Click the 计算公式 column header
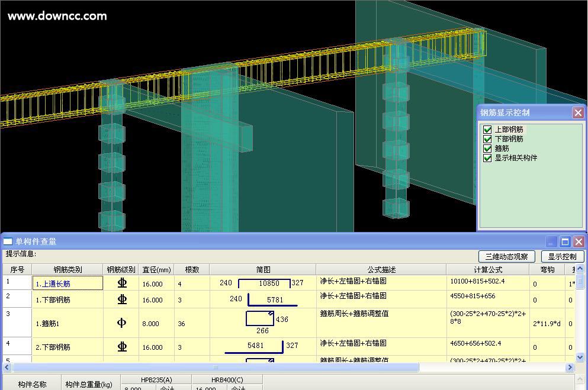This screenshot has width=588, height=390. pyautogui.click(x=487, y=270)
